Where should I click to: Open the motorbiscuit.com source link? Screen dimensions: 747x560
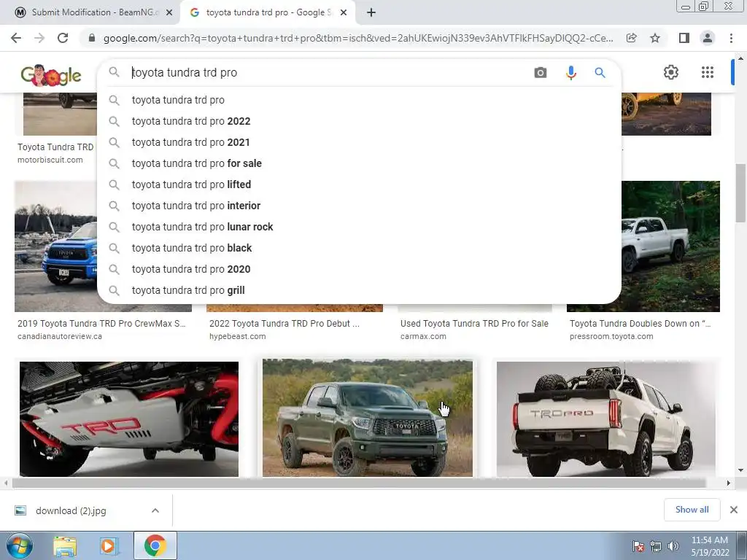pos(50,160)
